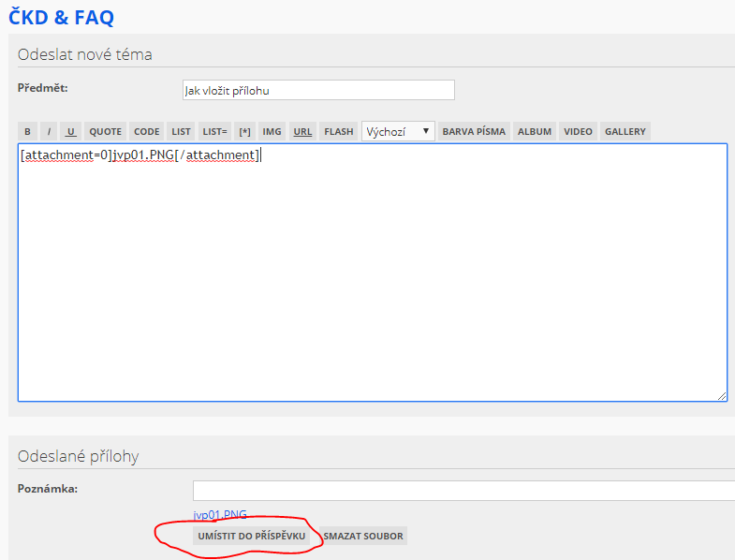Insert a CODE block tag

[x=146, y=132]
